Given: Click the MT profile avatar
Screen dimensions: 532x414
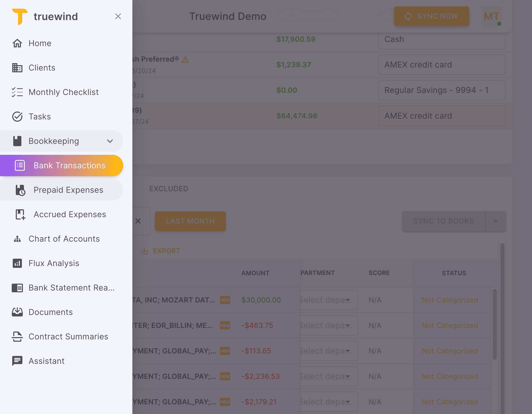Looking at the screenshot, I should click(x=491, y=16).
